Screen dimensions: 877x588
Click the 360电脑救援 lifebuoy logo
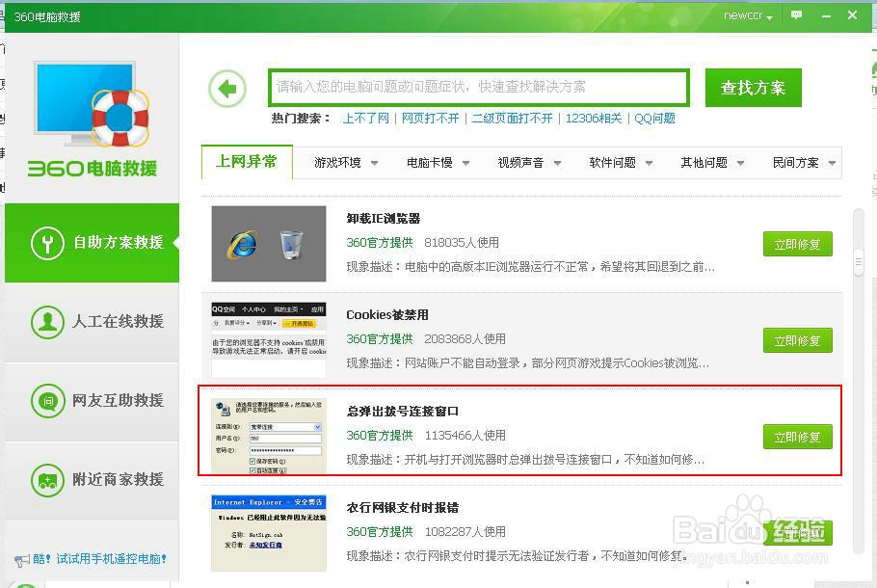93,120
